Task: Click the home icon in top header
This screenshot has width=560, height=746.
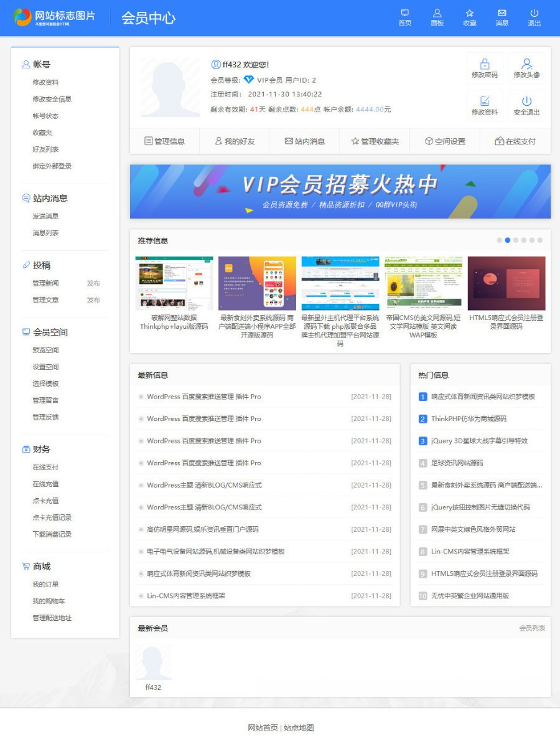Action: (x=404, y=13)
